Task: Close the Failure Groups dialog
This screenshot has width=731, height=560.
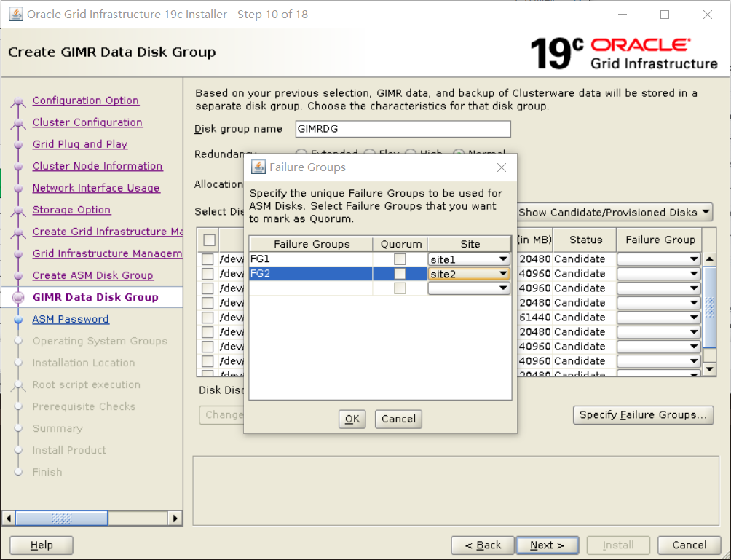Action: pos(501,167)
